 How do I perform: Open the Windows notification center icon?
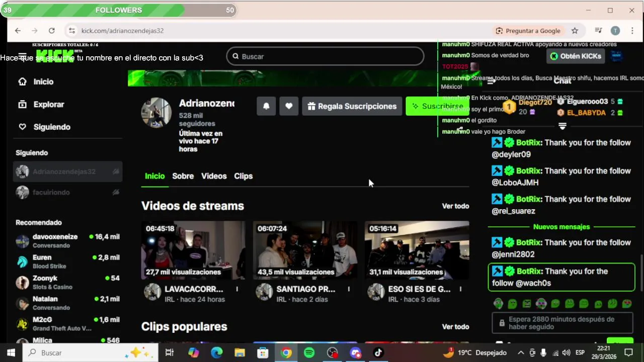coord(628,353)
